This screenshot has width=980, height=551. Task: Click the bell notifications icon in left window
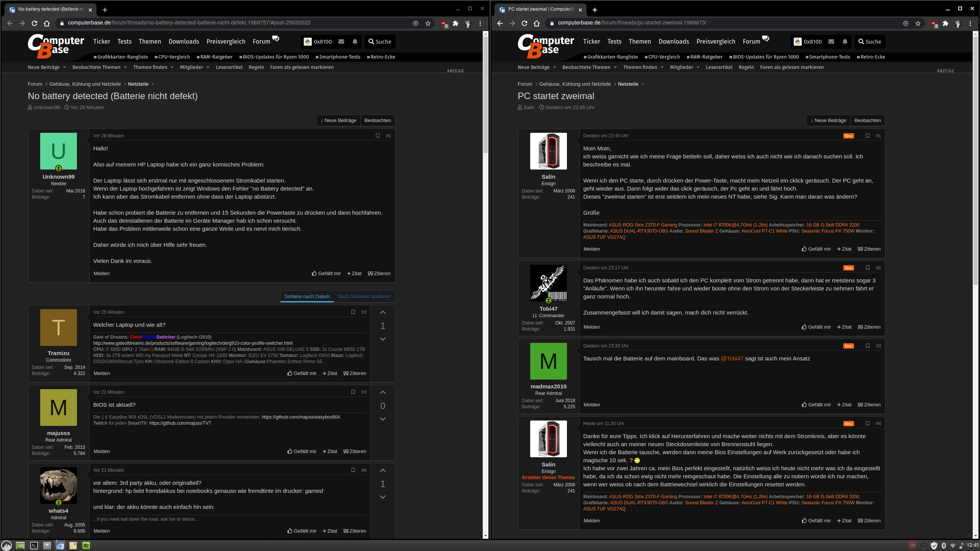pyautogui.click(x=355, y=42)
